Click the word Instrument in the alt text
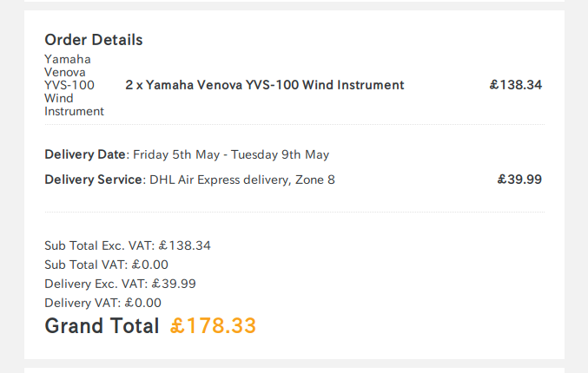This screenshot has height=373, width=588. coord(74,112)
